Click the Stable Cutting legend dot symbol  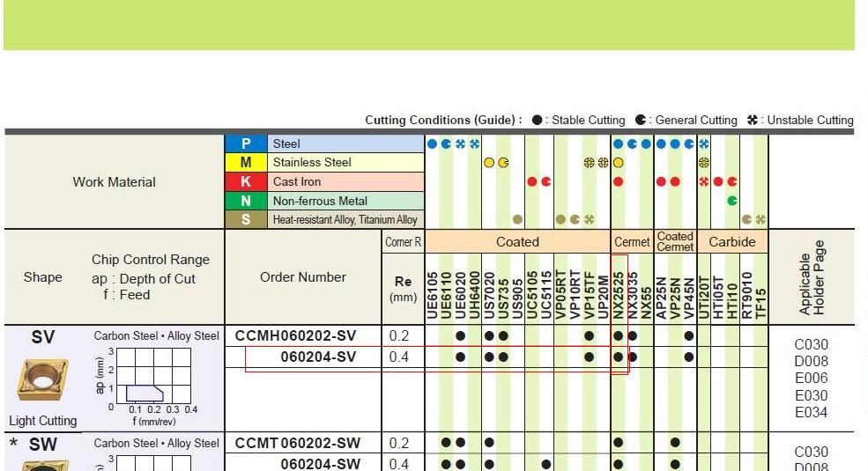click(x=537, y=120)
